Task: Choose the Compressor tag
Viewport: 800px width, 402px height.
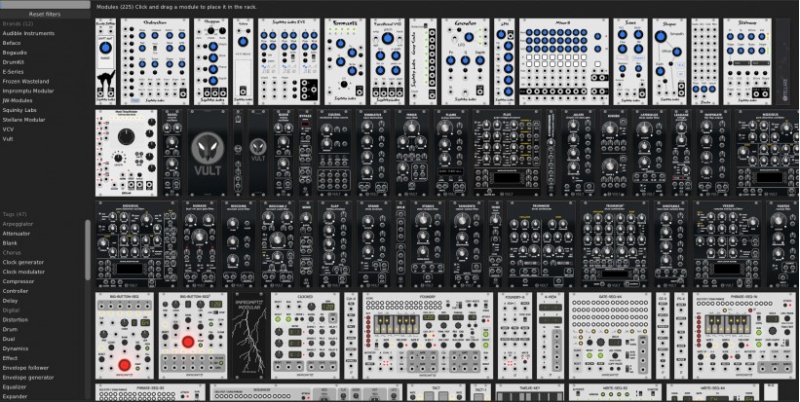Action: 18,282
